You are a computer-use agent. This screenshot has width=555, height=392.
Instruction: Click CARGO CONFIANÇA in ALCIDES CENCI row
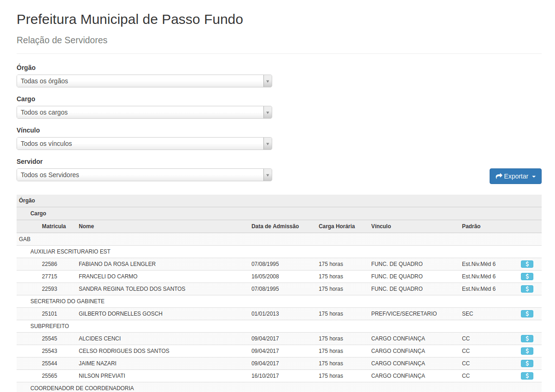click(x=398, y=339)
